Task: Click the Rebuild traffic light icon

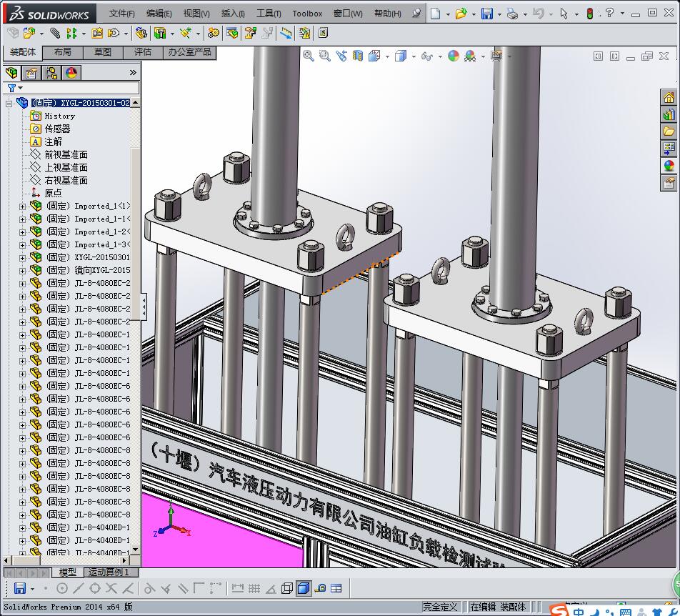Action: coord(589,14)
